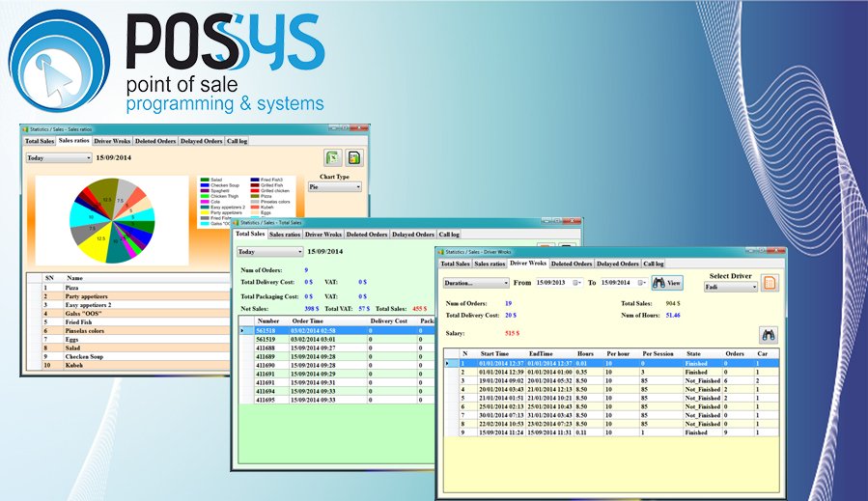Open the Today period dropdown in Total Sales window

270,252
